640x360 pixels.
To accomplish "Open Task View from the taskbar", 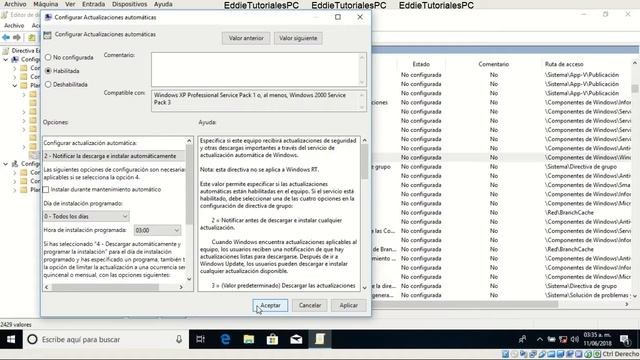I will (x=200, y=339).
